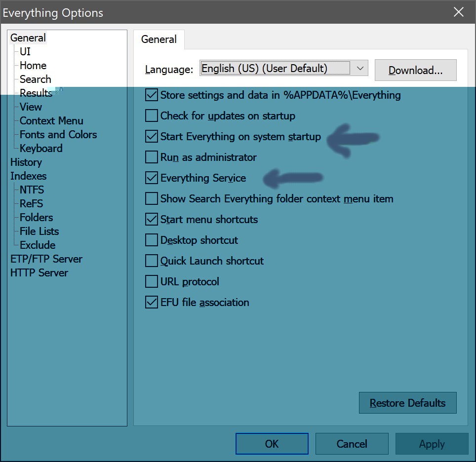Open the Language dropdown
This screenshot has width=476, height=462.
pos(283,68)
